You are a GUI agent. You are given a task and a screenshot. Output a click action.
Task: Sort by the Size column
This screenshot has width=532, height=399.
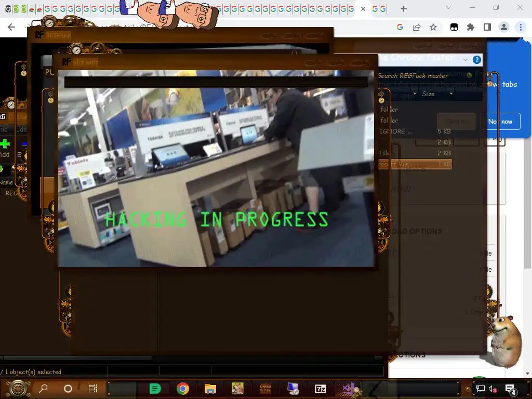(x=428, y=94)
